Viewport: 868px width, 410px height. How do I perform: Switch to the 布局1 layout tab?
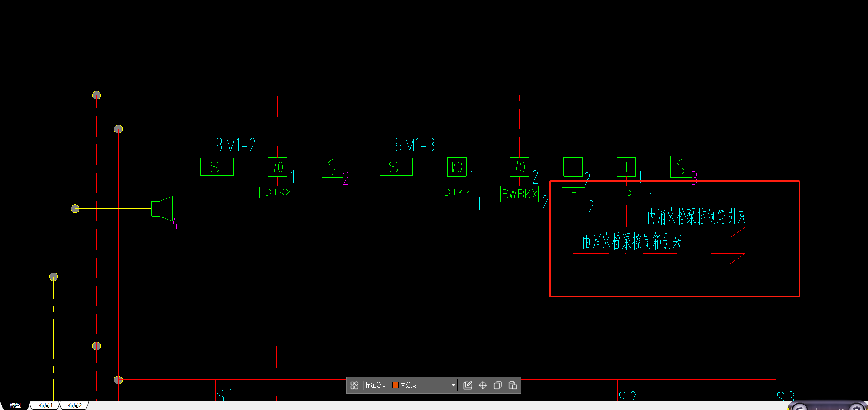(x=46, y=405)
